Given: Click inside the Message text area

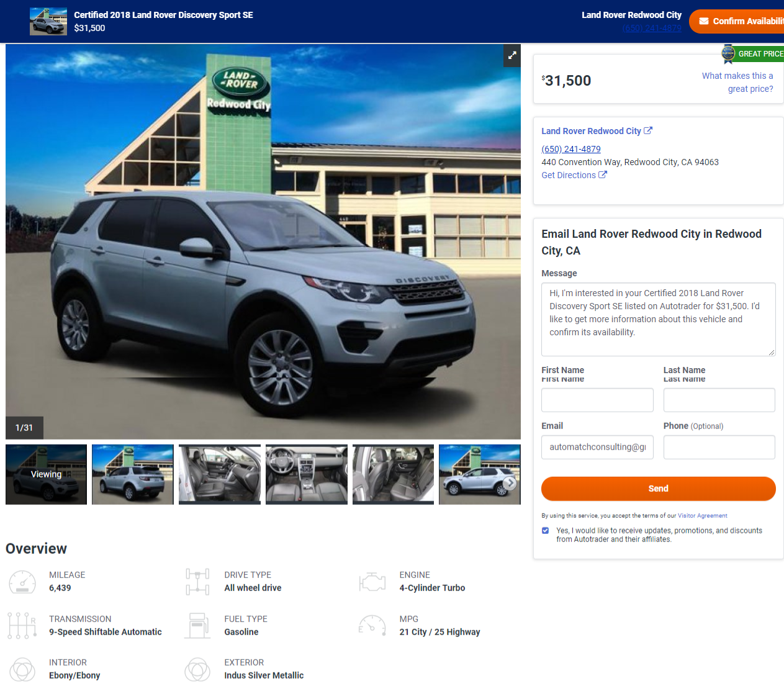Looking at the screenshot, I should [659, 319].
